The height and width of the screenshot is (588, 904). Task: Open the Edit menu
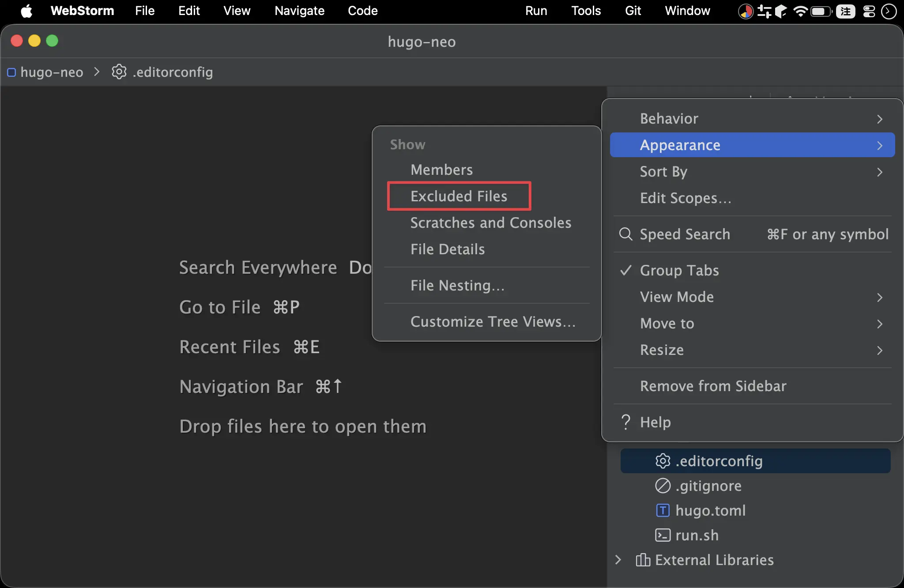(x=189, y=11)
